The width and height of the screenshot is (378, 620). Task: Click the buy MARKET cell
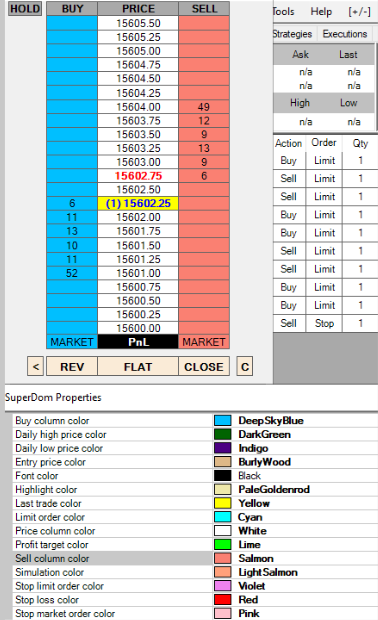pyautogui.click(x=72, y=342)
